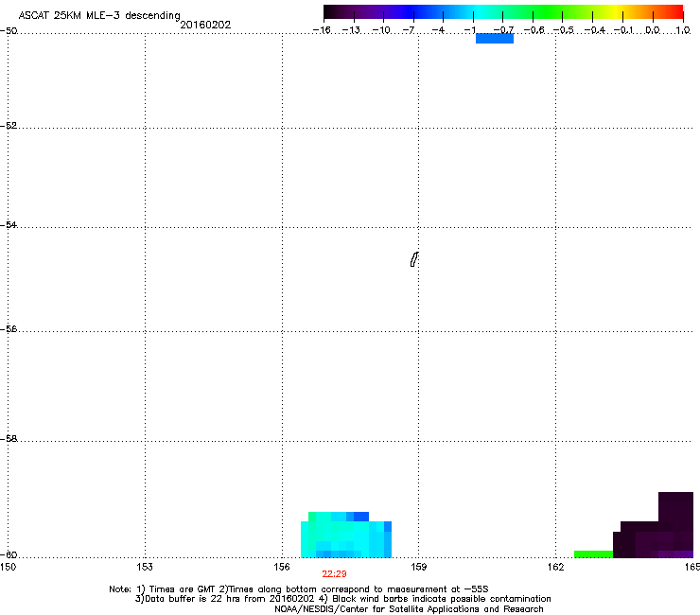Click the green data strip near longitude 162
This screenshot has width=700, height=615.
click(x=593, y=554)
